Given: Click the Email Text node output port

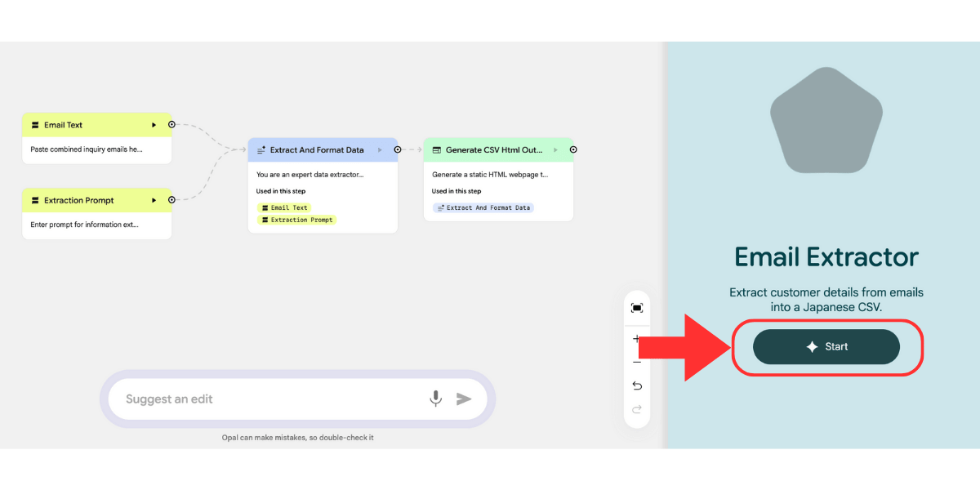Looking at the screenshot, I should (x=171, y=125).
